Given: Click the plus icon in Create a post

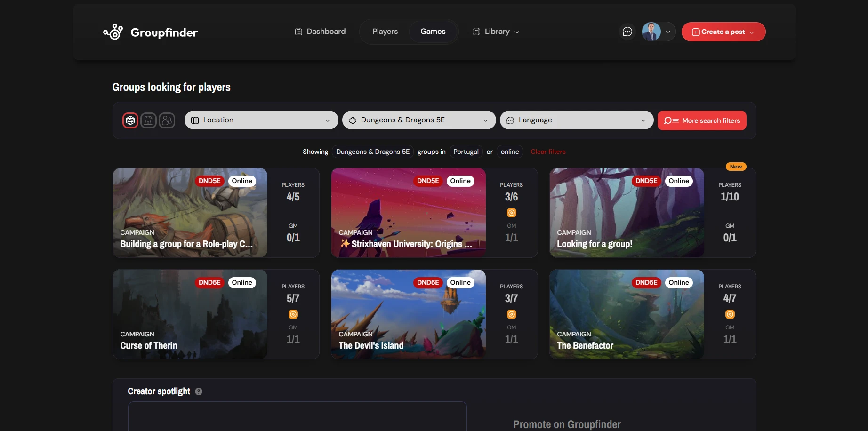Looking at the screenshot, I should (696, 32).
